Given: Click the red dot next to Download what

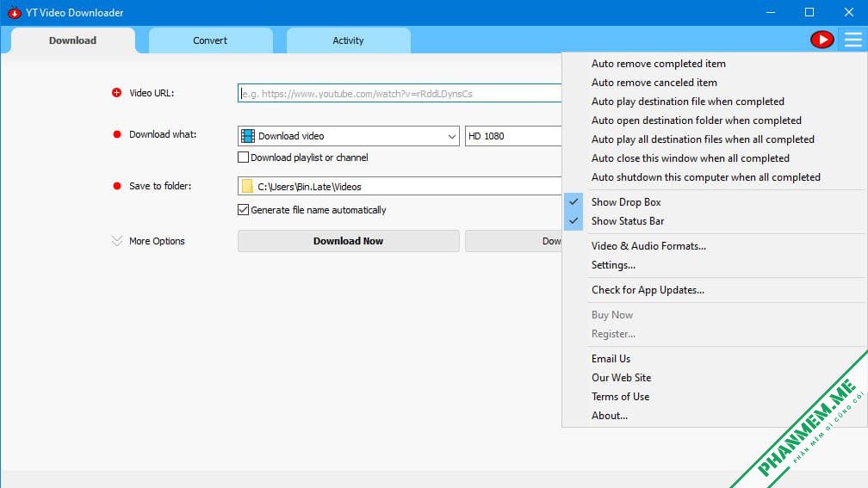Looking at the screenshot, I should [117, 134].
